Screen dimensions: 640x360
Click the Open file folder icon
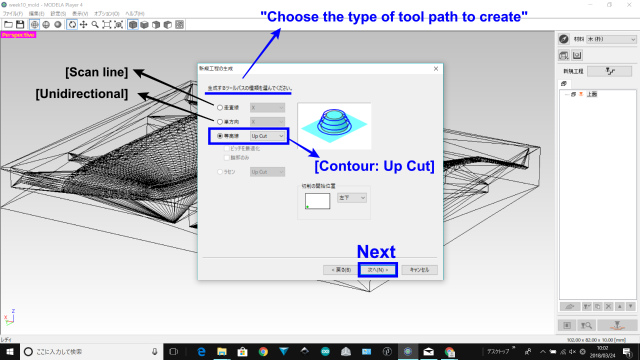pos(8,25)
